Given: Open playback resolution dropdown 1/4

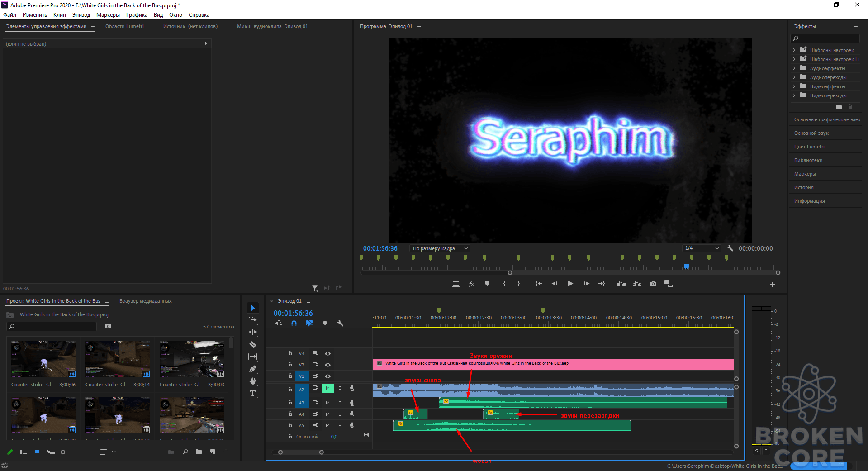Looking at the screenshot, I should [x=702, y=248].
